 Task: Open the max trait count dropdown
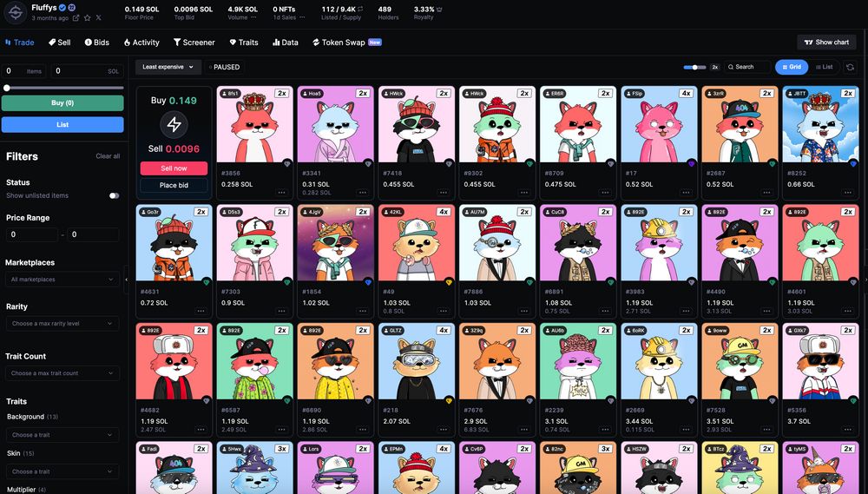pyautogui.click(x=62, y=373)
